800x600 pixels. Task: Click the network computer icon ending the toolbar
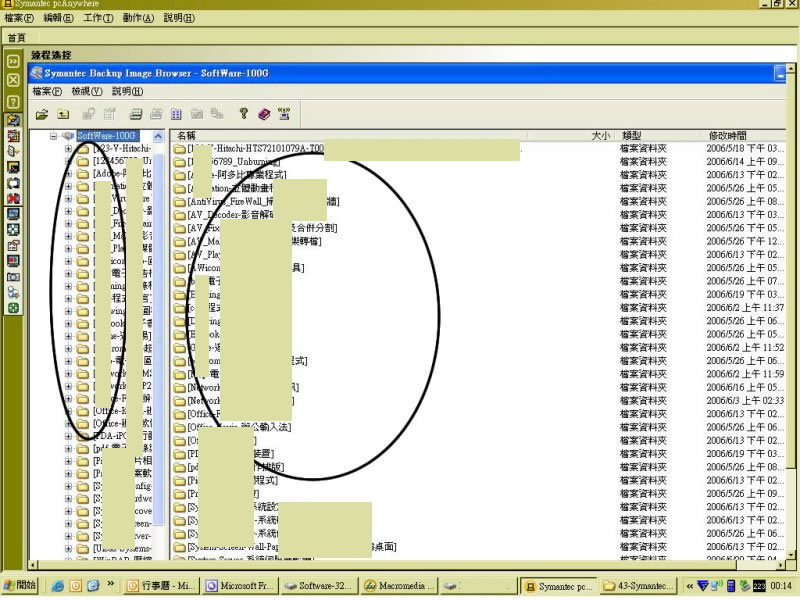tap(284, 114)
